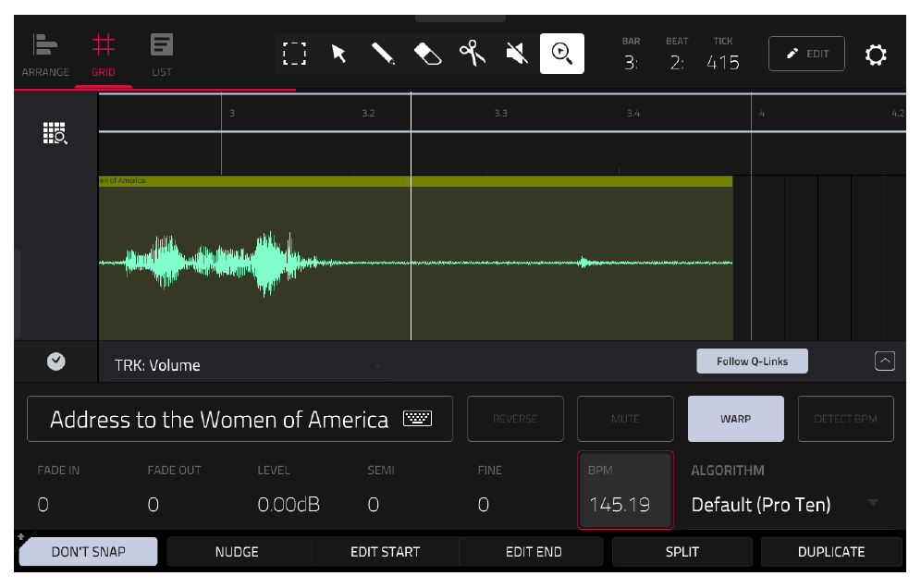Image resolution: width=921 pixels, height=588 pixels.
Task: Open the keyboard icon to rename region
Action: pos(418,418)
